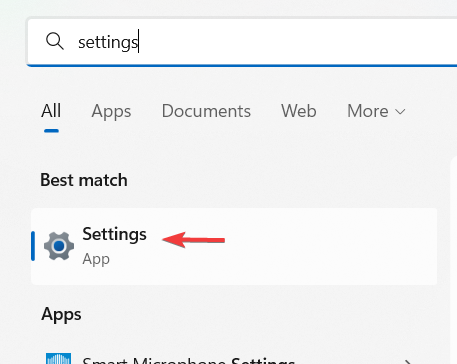Click the magnifier search icon
The width and height of the screenshot is (457, 364).
tap(55, 41)
